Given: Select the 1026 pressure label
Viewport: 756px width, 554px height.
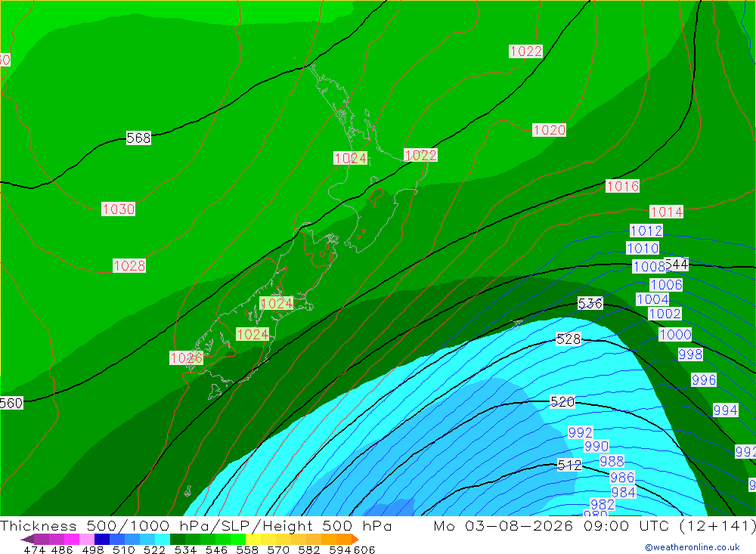Looking at the screenshot, I should coord(187,357).
